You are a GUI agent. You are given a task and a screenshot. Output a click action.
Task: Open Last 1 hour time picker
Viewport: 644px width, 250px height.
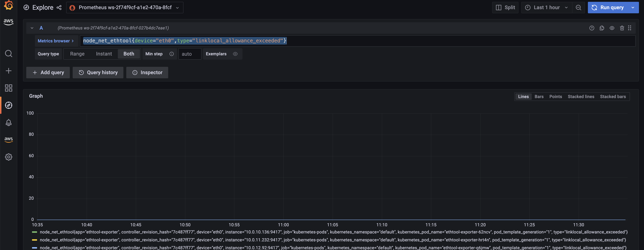click(547, 8)
